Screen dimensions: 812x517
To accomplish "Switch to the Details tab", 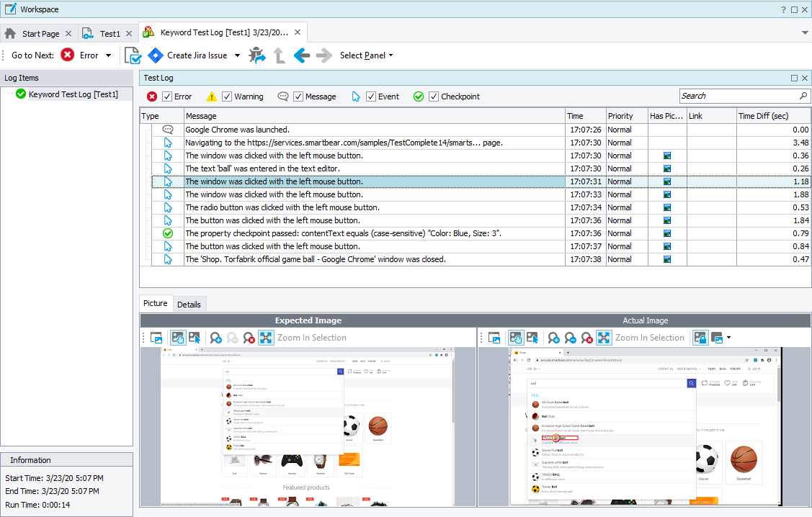I will coord(189,304).
